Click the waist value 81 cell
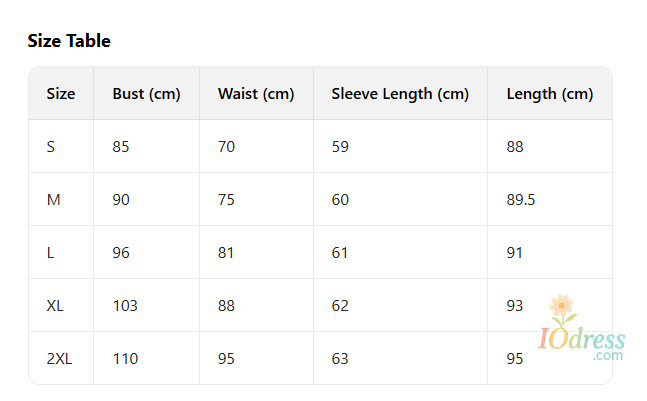The height and width of the screenshot is (401, 647). pyautogui.click(x=226, y=253)
